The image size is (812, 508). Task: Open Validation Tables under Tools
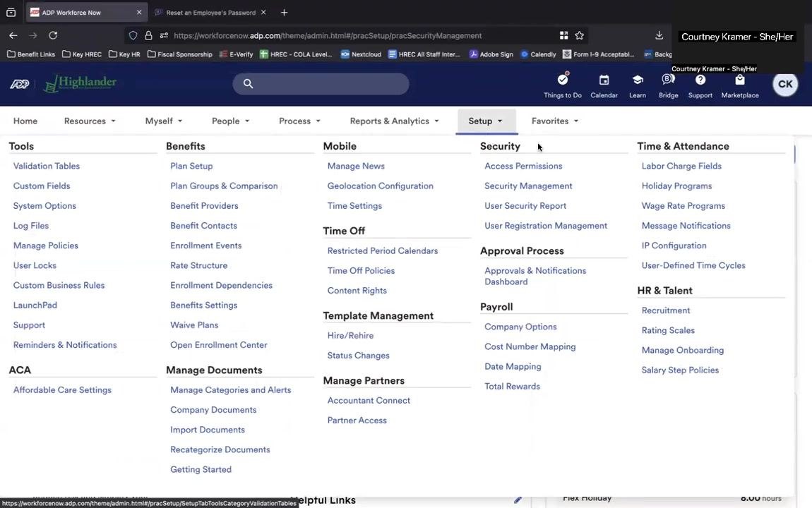tap(47, 166)
